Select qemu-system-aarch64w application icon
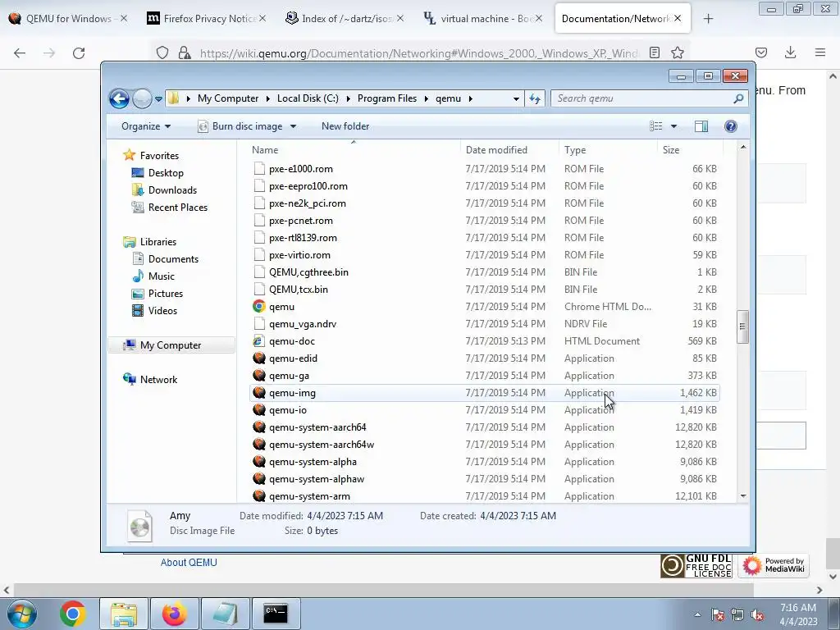This screenshot has height=630, width=840. click(259, 445)
